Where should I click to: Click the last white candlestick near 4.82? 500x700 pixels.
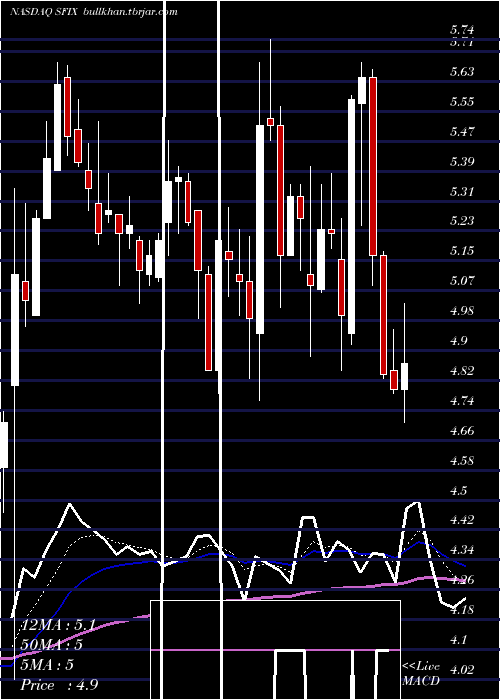tap(404, 376)
